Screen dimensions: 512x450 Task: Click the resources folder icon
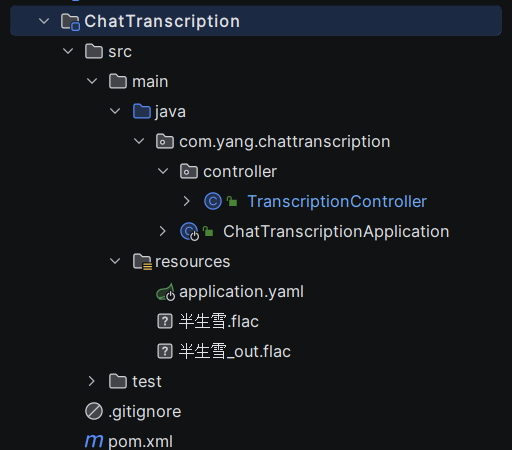[x=142, y=262]
